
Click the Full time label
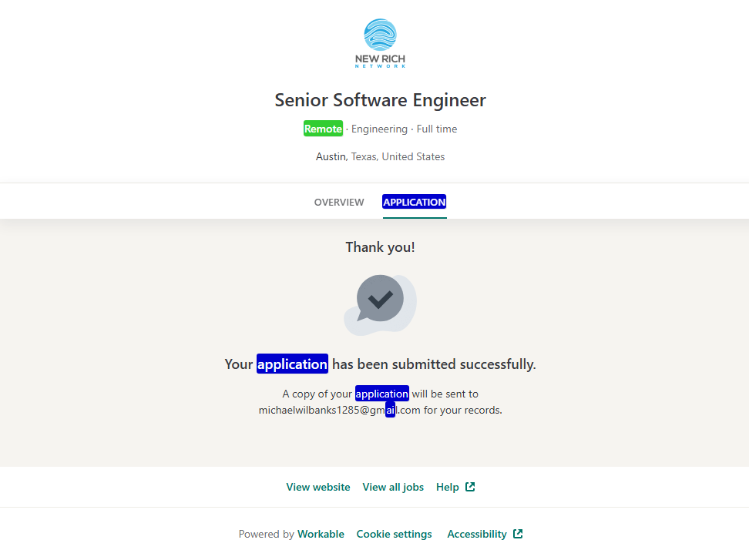(x=437, y=129)
